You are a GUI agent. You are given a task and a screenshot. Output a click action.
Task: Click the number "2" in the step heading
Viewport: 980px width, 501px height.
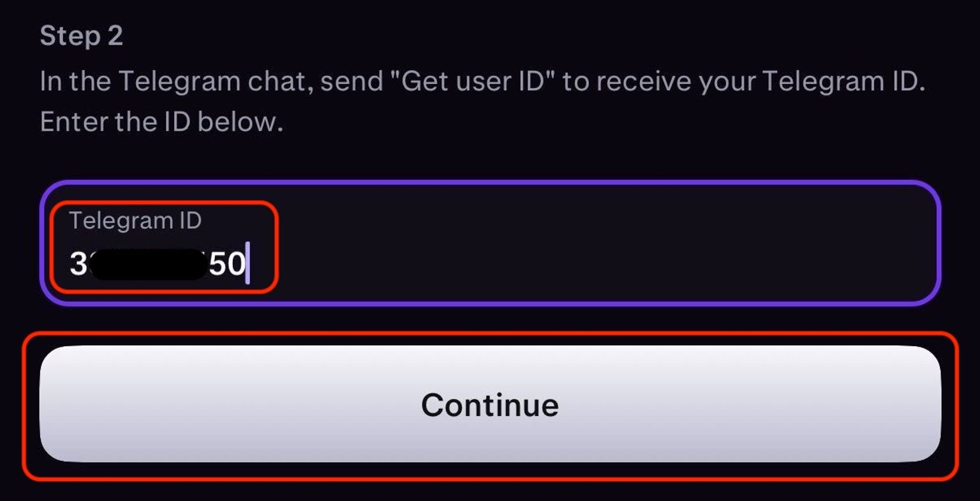115,36
